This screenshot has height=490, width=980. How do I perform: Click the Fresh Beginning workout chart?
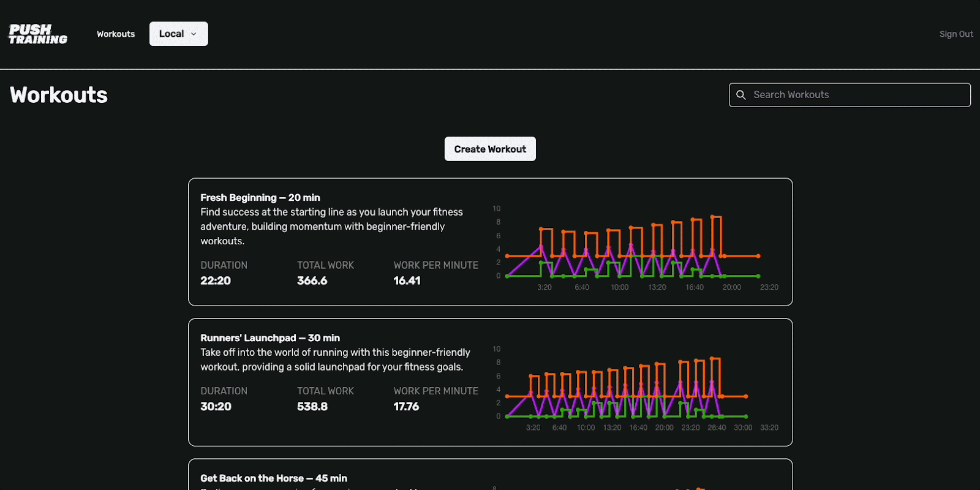click(x=636, y=249)
